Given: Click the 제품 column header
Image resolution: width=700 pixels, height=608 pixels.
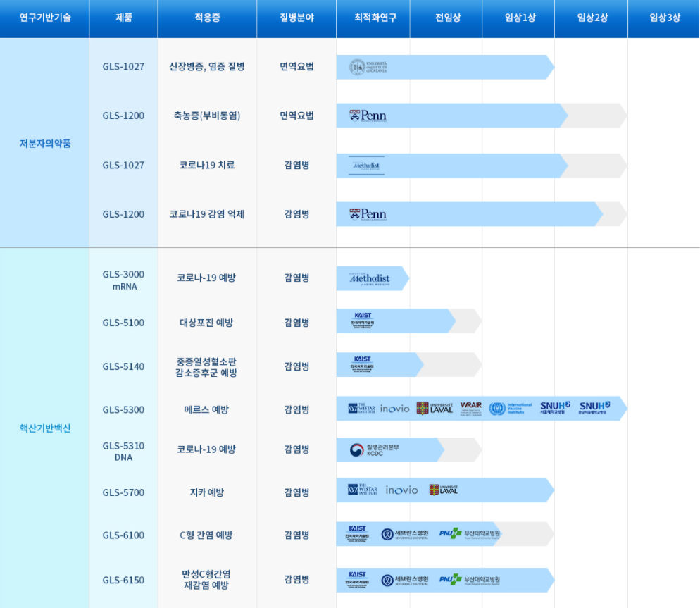Looking at the screenshot, I should (x=124, y=18).
